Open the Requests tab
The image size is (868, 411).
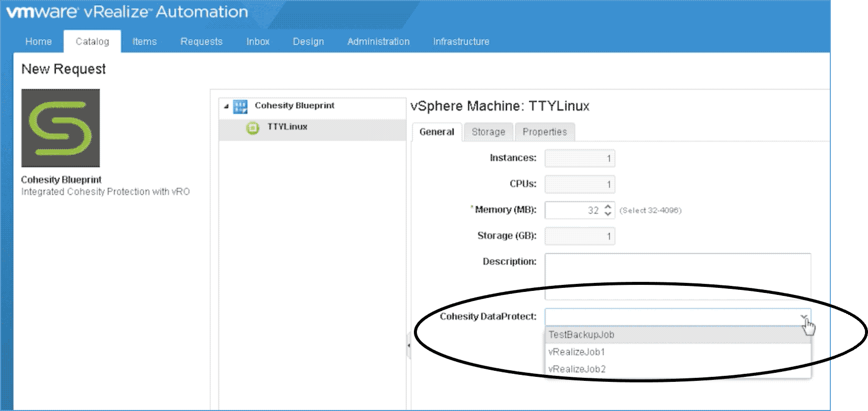click(x=201, y=42)
